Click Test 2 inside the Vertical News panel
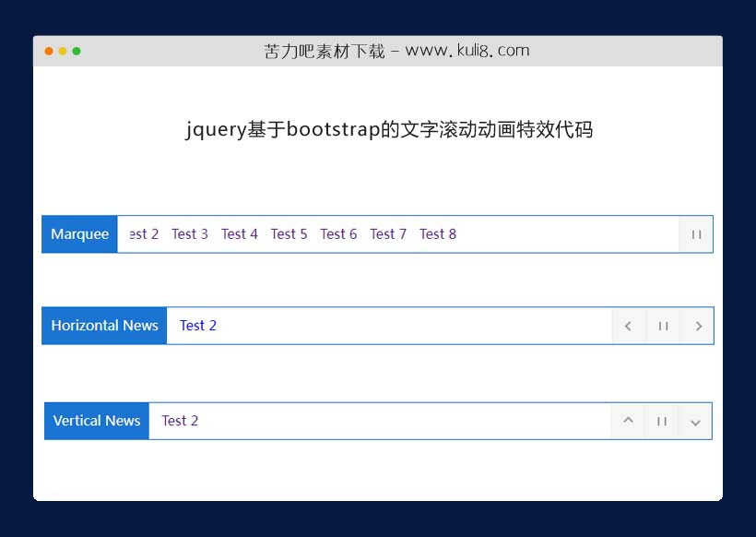The image size is (756, 537). (x=181, y=421)
